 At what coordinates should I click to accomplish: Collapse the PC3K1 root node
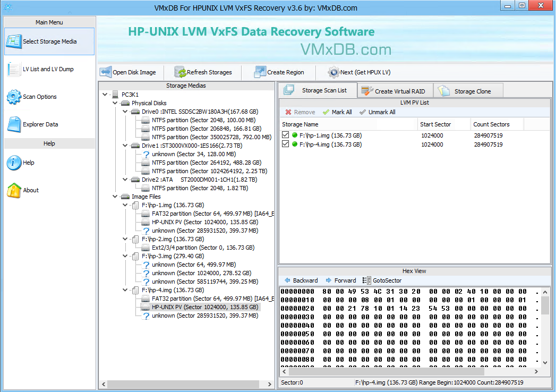pyautogui.click(x=105, y=95)
